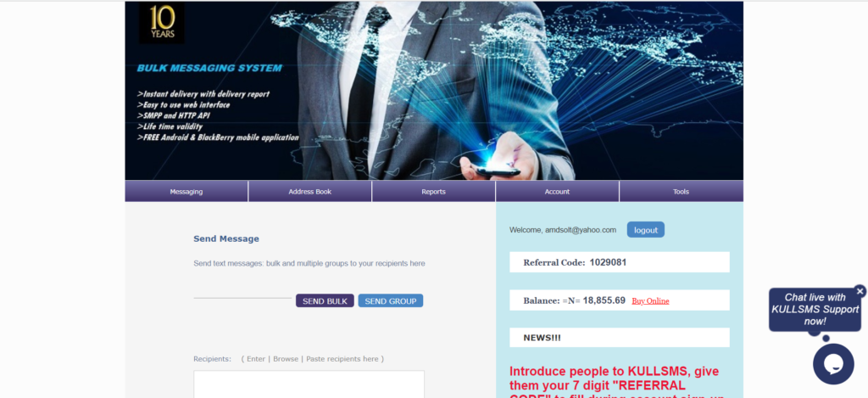Open the live chat bubble icon

[x=833, y=364]
